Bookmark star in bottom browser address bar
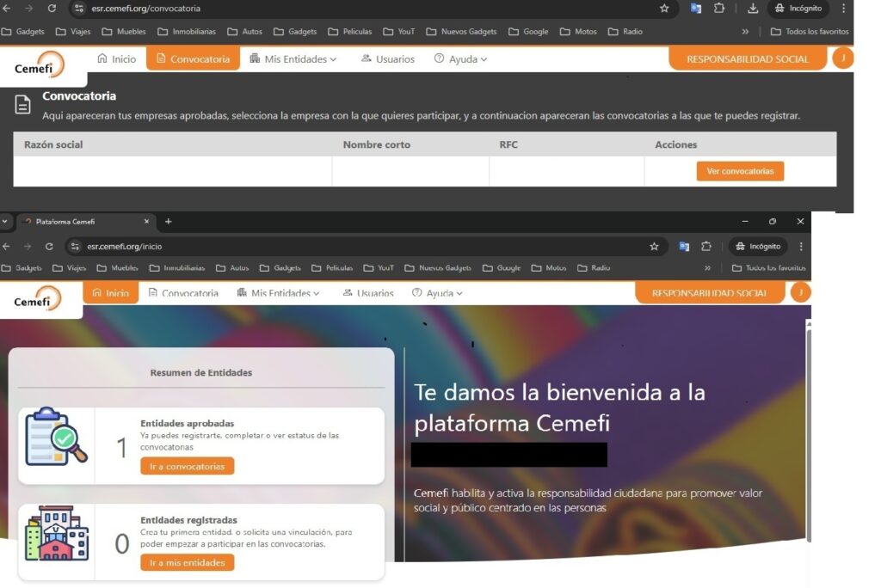The image size is (881, 588). pos(654,247)
